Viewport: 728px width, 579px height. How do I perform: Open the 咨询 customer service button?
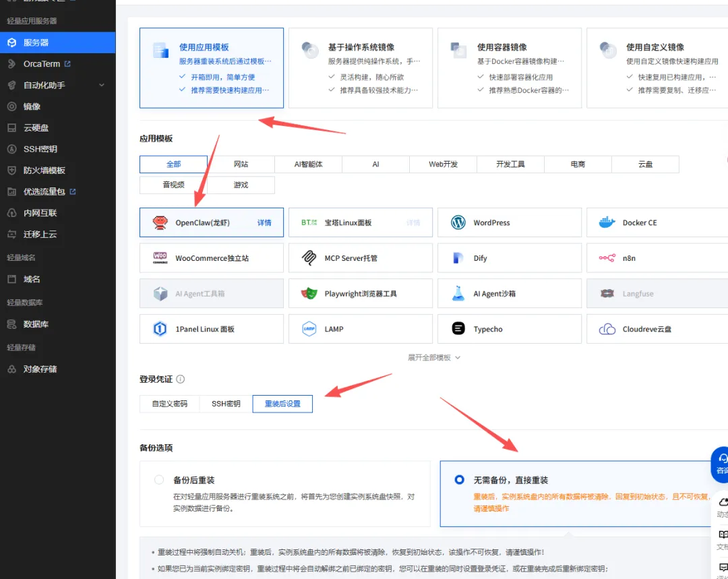720,464
